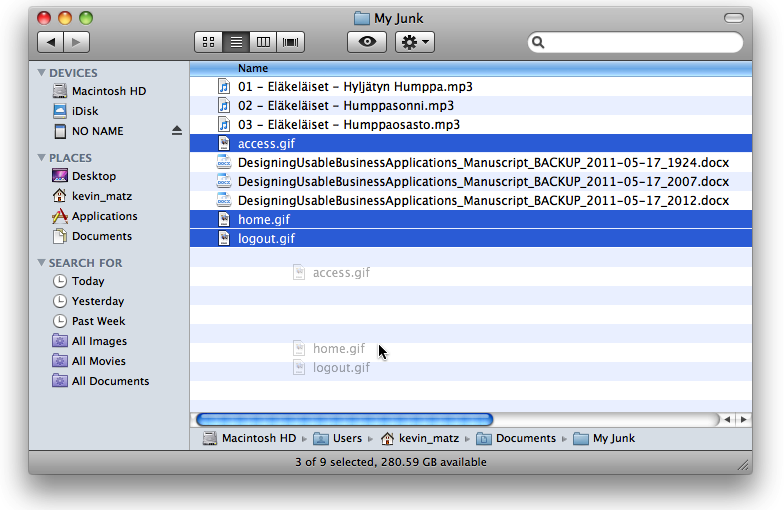Go to kevin_matz in path bar

tap(420, 438)
